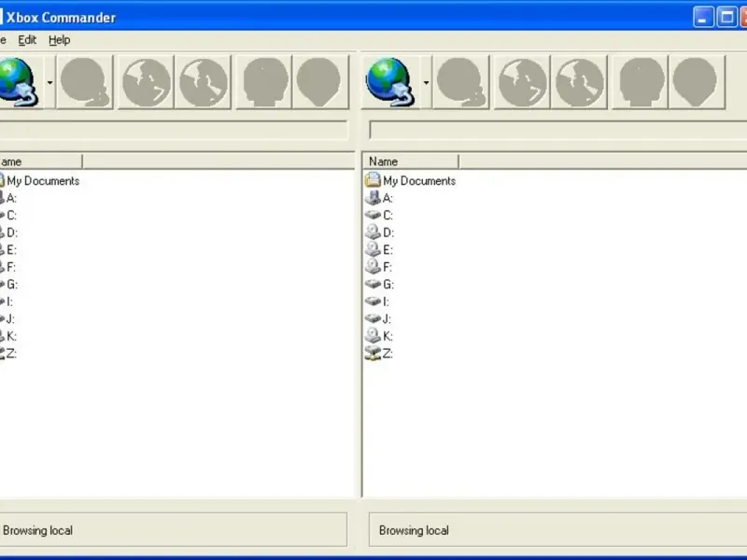This screenshot has height=560, width=747.
Task: Sort right pane by Name column header
Action: click(411, 161)
